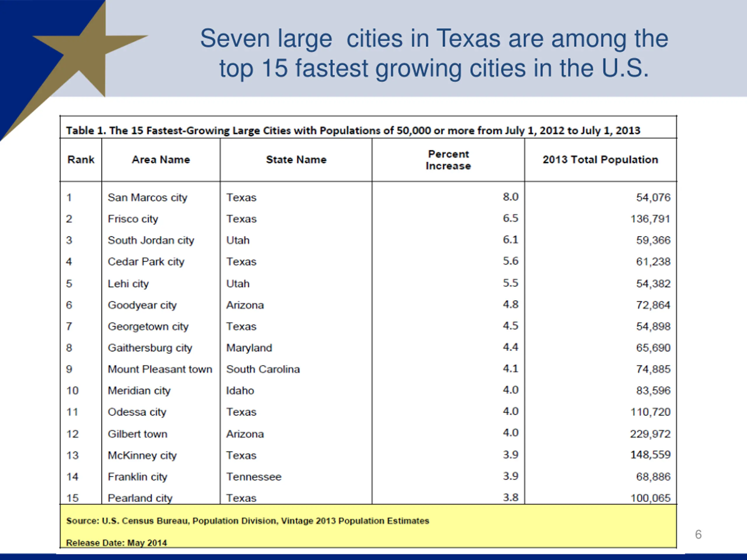
Task: Click the Tennessee state cell
Action: pos(254,477)
